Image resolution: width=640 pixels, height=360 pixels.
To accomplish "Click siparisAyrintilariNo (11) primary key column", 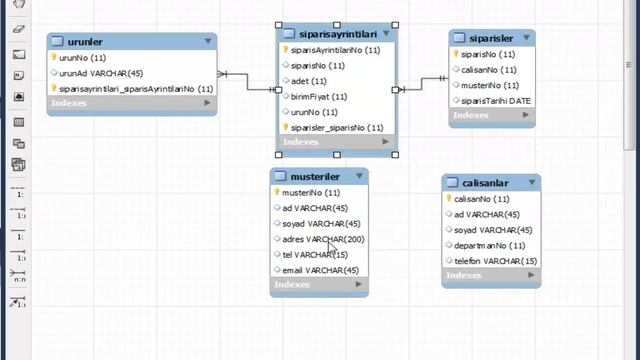I will tap(337, 50).
